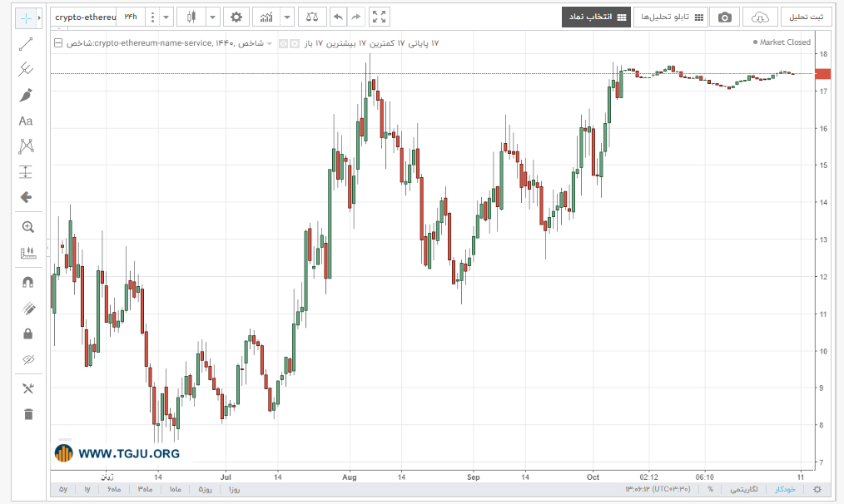This screenshot has height=504, width=844.
Task: Open the symbol legend dropdown arrow
Action: (x=270, y=43)
